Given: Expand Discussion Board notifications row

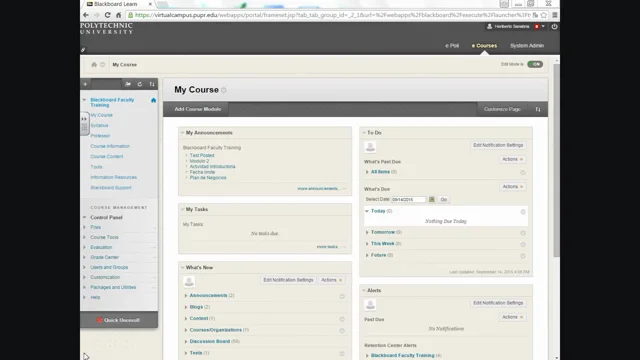Looking at the screenshot, I should [186, 341].
